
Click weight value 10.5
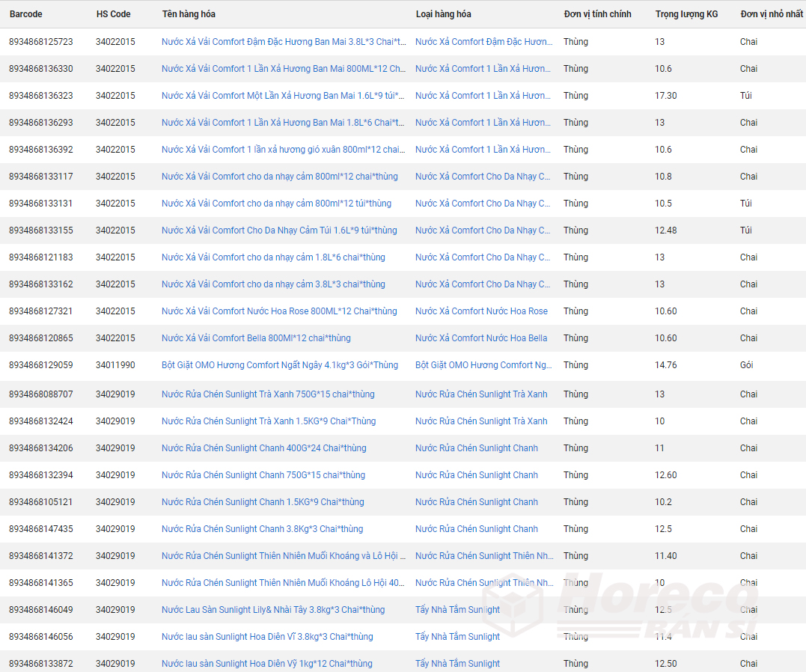coord(663,203)
